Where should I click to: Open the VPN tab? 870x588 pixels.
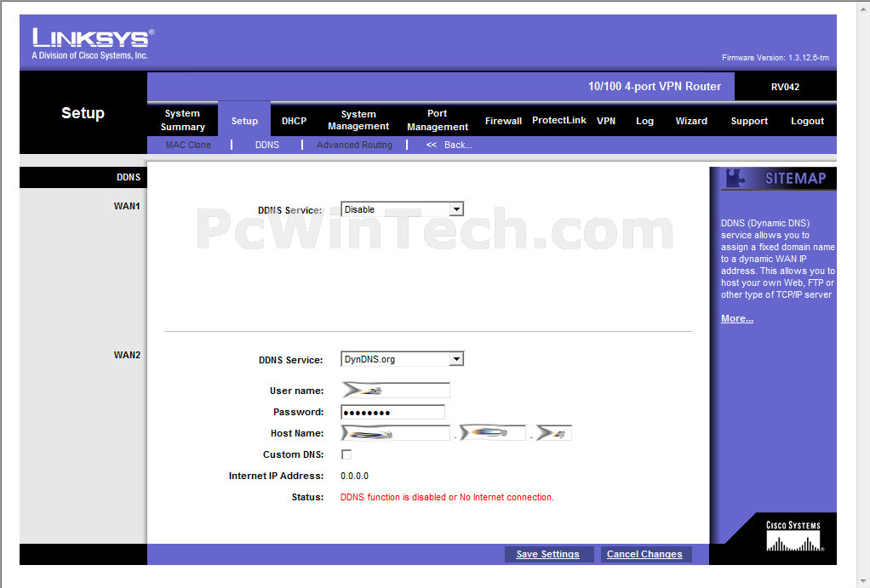coord(606,120)
